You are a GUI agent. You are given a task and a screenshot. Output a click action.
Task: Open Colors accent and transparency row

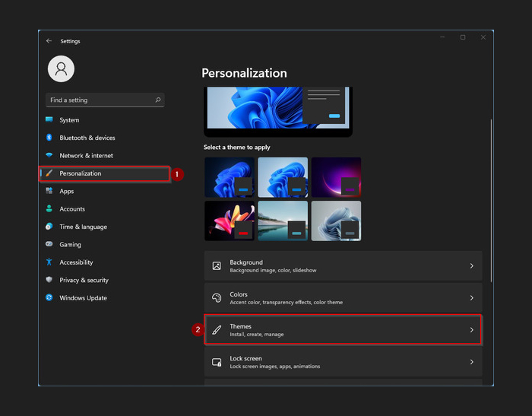(x=343, y=298)
